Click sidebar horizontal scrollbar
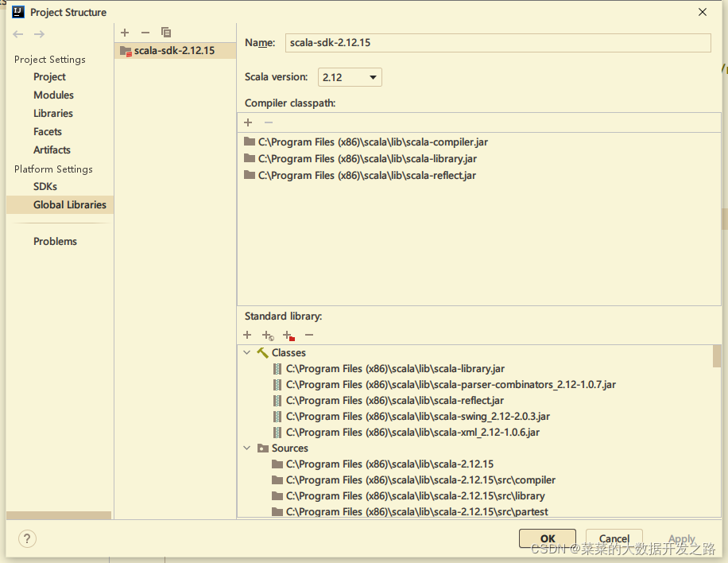 point(59,515)
